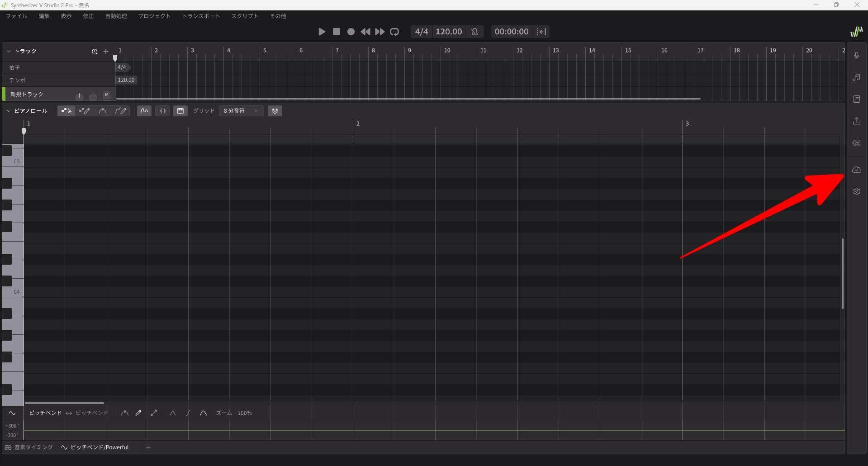Image resolution: width=868 pixels, height=466 pixels.
Task: Open the cloud icon in right sidebar
Action: 856,170
